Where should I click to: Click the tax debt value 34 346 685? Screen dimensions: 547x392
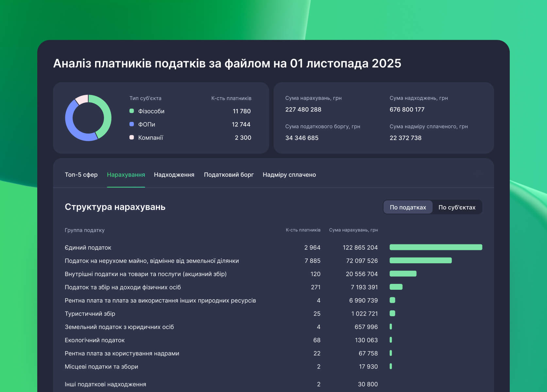coord(302,138)
